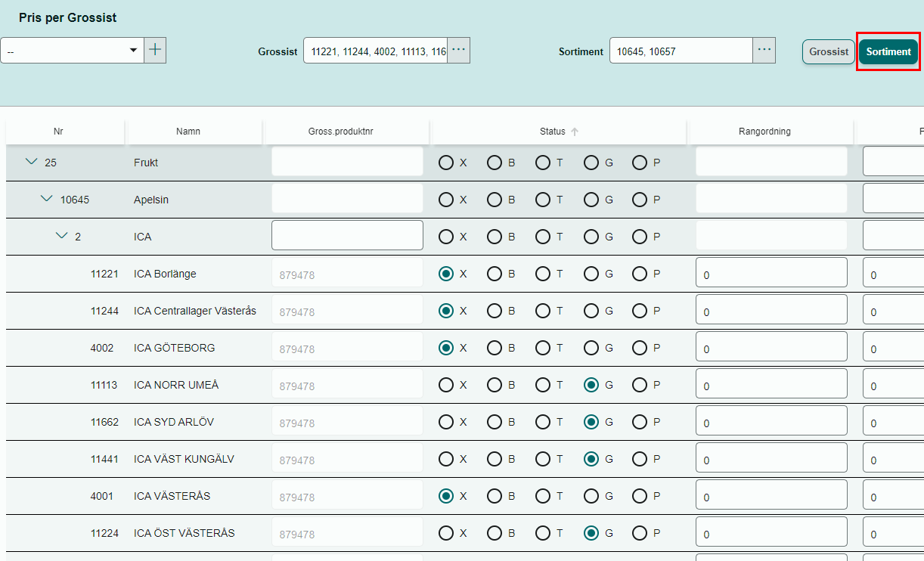Click the Sortiment field showing 10645, 10657
This screenshot has width=924, height=561.
click(681, 51)
